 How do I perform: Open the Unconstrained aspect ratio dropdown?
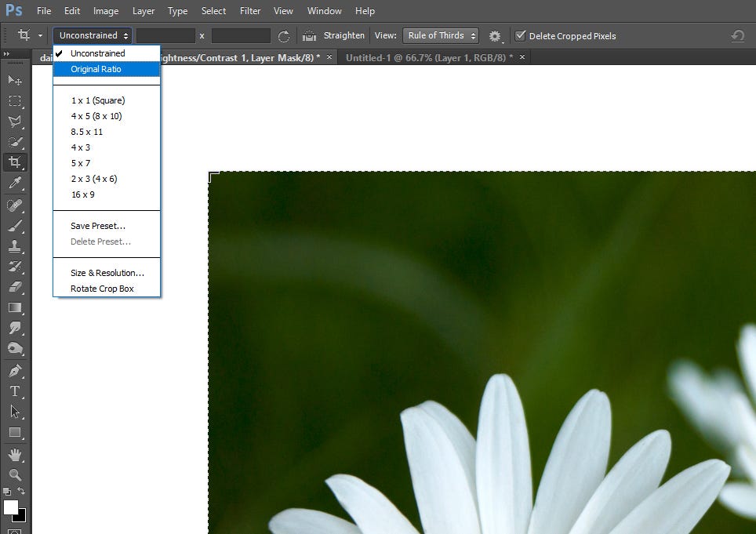[92, 35]
